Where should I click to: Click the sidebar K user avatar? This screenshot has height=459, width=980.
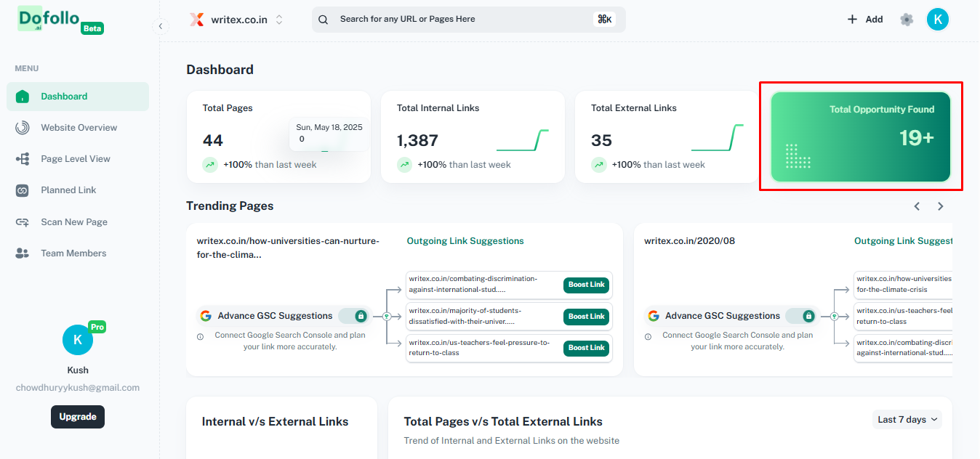point(78,340)
